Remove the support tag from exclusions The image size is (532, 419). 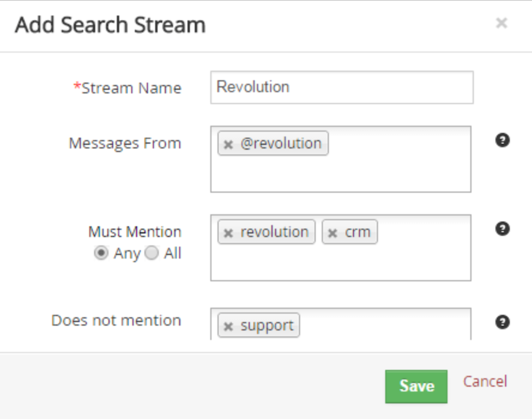[x=228, y=326]
